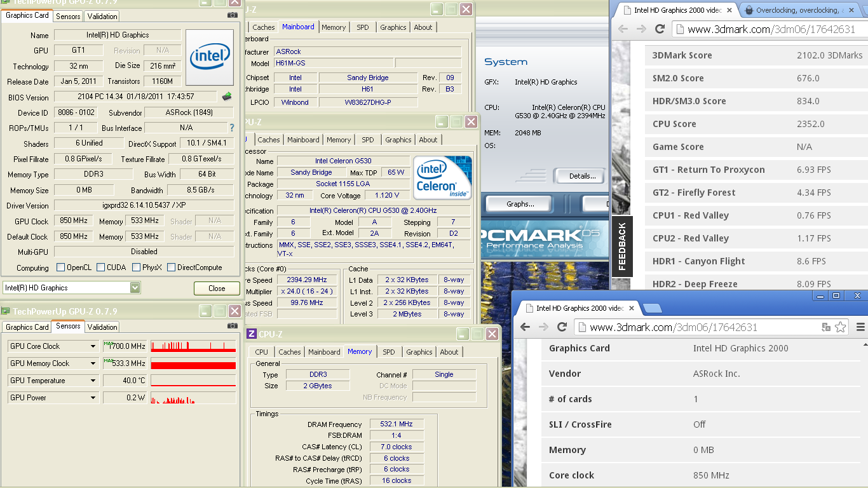Switch to the Overclocking tab in upper Chrome

coord(797,10)
